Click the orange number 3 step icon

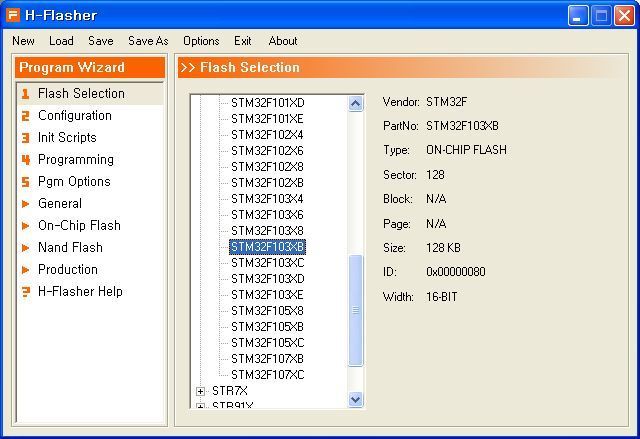pyautogui.click(x=25, y=138)
